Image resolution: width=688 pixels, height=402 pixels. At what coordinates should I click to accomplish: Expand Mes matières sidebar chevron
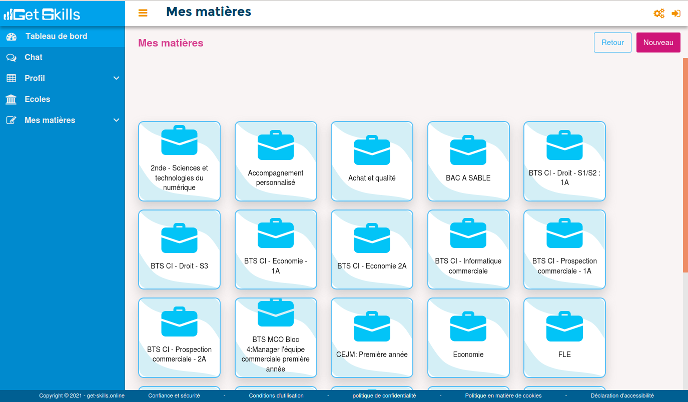point(116,120)
